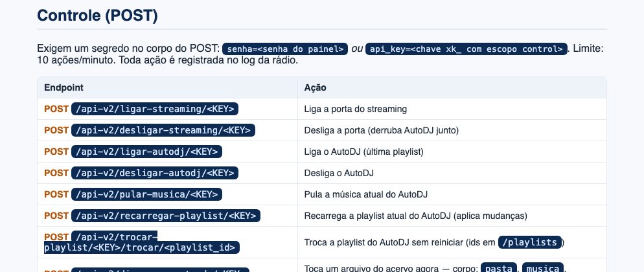The image size is (644, 272).
Task: Click 'Pula a música atual do AutoDJ' text
Action: pos(365,194)
